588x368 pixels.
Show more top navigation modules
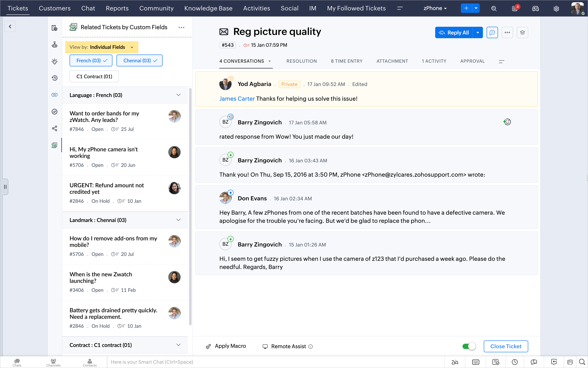click(400, 8)
